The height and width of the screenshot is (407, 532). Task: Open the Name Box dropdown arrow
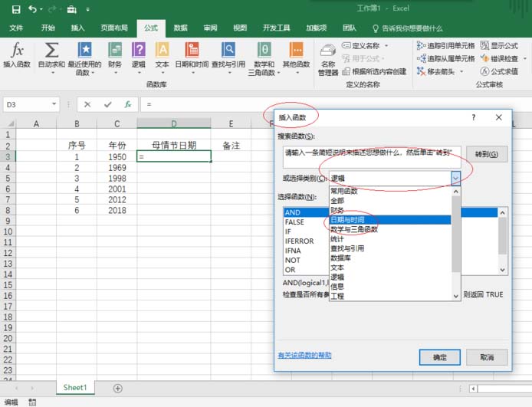click(x=54, y=104)
